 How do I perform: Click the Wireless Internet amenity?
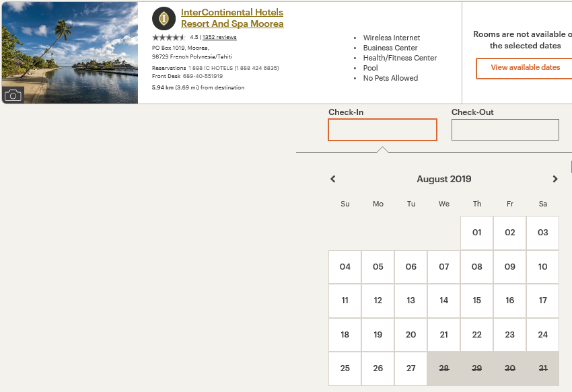[x=392, y=38]
